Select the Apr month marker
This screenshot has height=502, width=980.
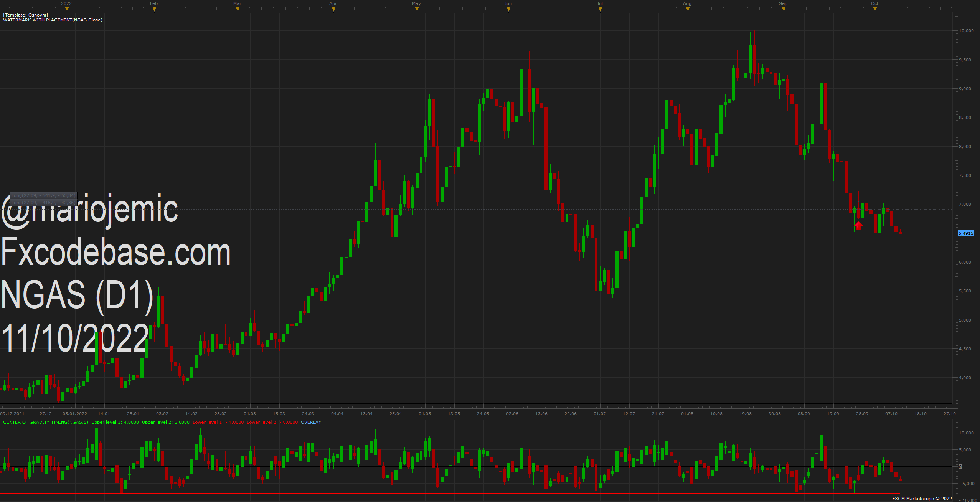click(333, 10)
